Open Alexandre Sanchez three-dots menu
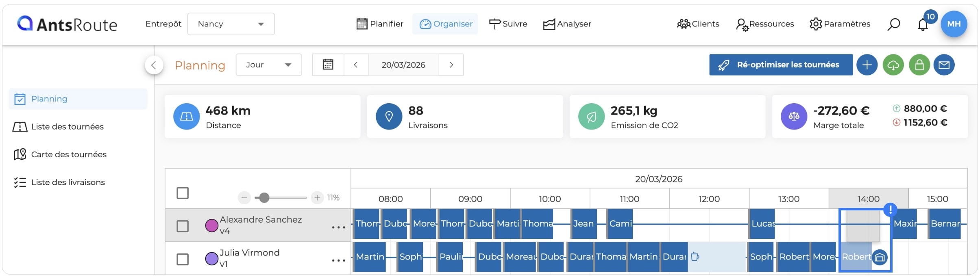 [338, 227]
